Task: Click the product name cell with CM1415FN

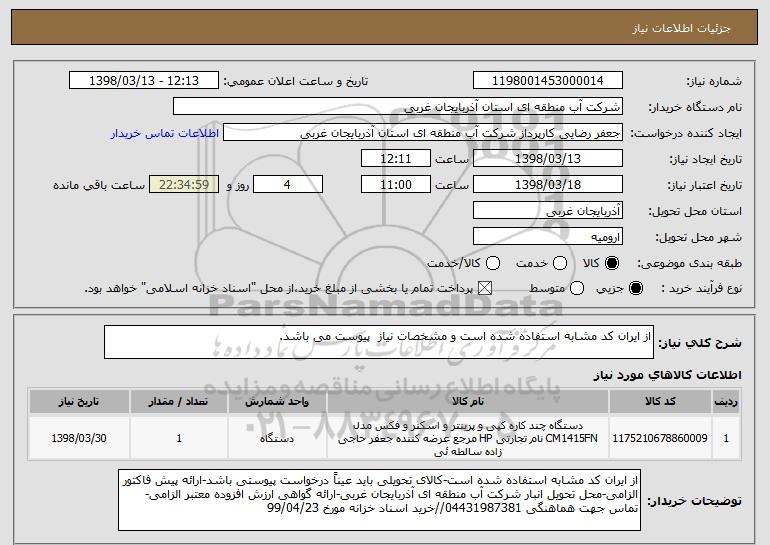Action: (x=468, y=438)
